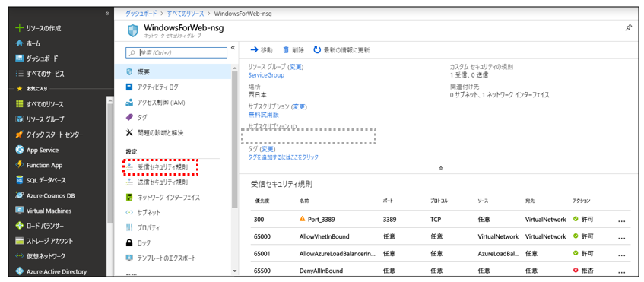Click the shield icon beside WindowsForWeb-nsg title
The height and width of the screenshot is (282, 644).
[x=133, y=30]
